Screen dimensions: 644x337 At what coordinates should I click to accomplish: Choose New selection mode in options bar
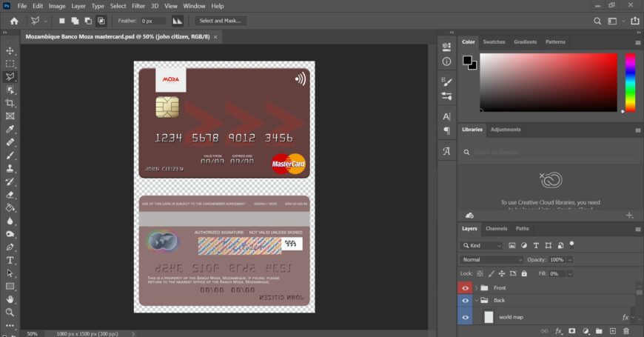(x=61, y=21)
